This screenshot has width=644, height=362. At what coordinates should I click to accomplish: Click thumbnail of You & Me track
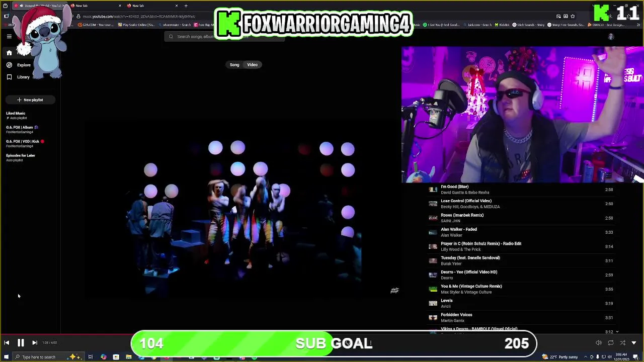(433, 289)
